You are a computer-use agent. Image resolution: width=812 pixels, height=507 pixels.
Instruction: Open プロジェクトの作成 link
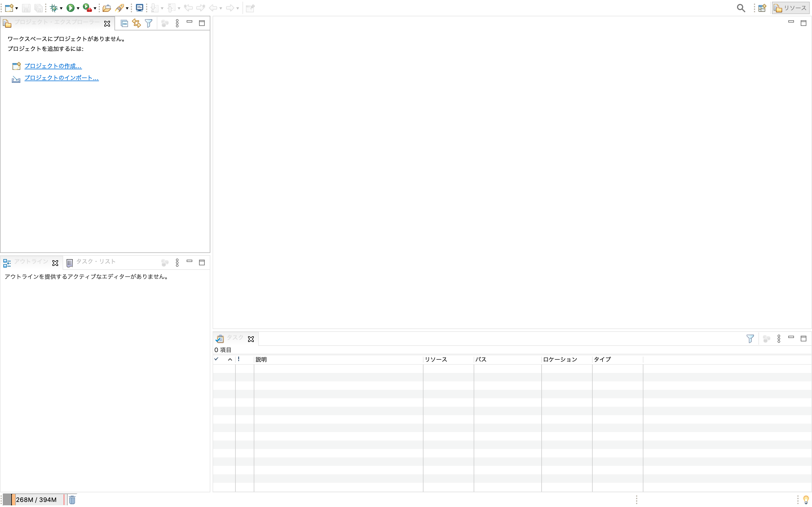coord(52,65)
